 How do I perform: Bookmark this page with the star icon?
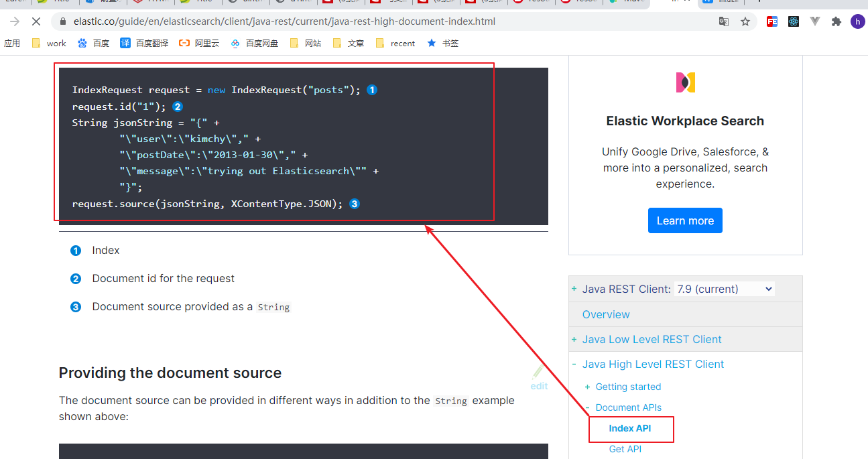(745, 21)
